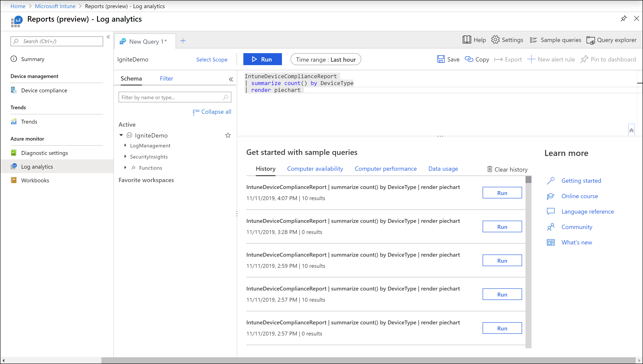Viewport: 643px width, 364px height.
Task: Switch to the Filter tab
Action: pyautogui.click(x=166, y=79)
